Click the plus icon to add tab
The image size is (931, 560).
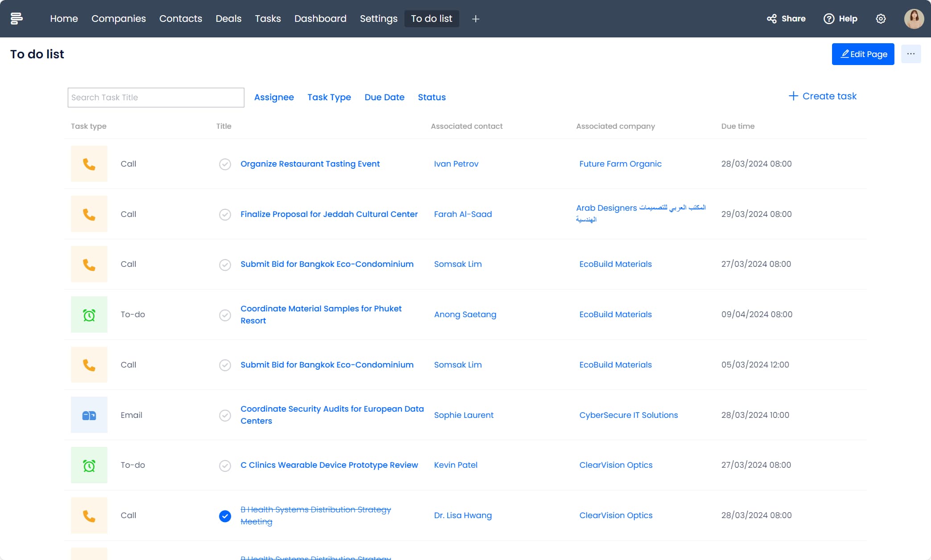(x=475, y=19)
